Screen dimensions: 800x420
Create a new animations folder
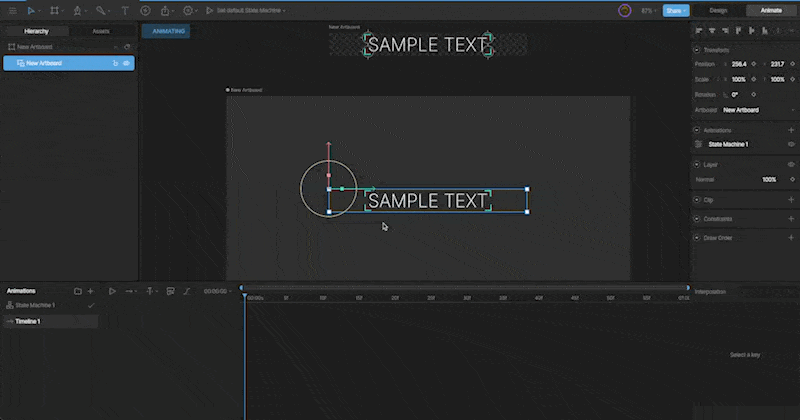[78, 291]
